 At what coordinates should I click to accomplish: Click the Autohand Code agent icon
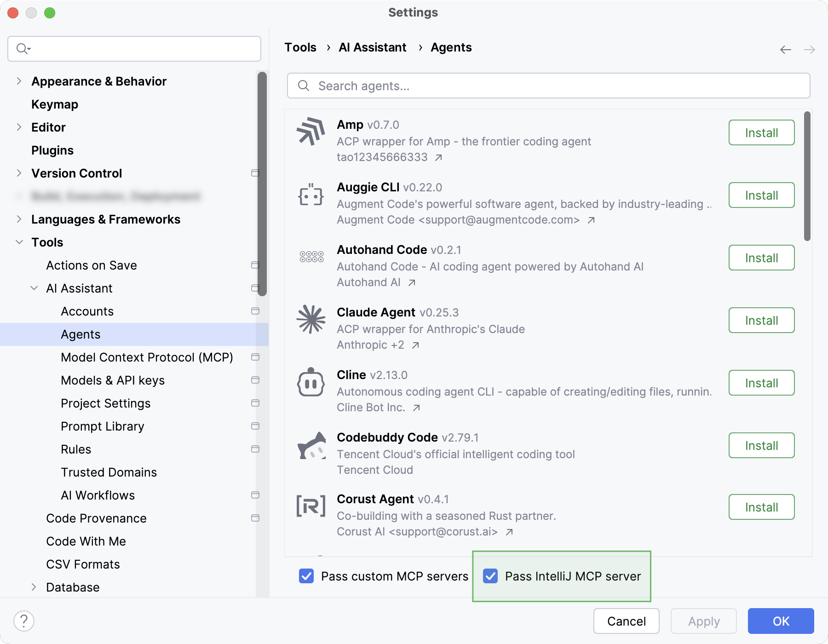click(x=311, y=257)
